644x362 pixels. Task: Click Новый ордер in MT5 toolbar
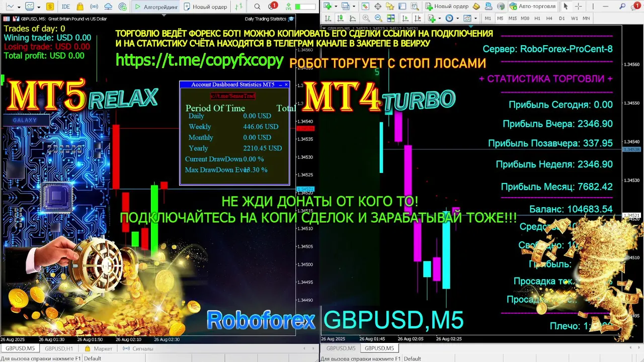205,7
